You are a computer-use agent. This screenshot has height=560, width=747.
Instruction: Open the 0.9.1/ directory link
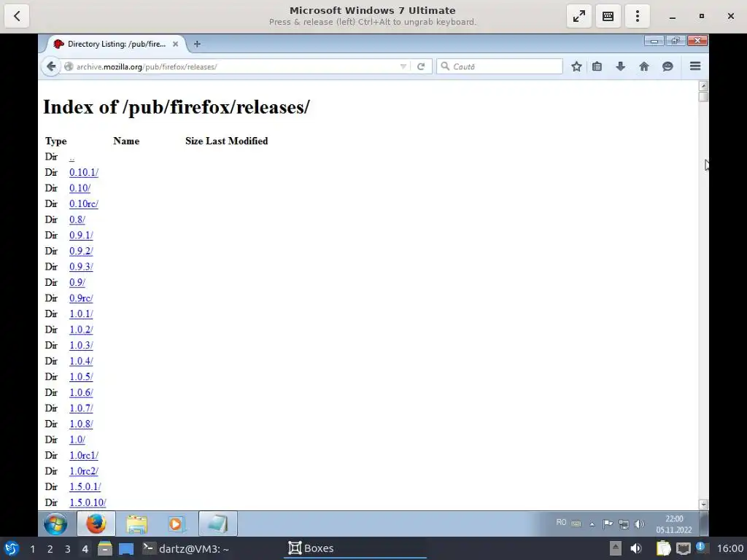pos(81,236)
